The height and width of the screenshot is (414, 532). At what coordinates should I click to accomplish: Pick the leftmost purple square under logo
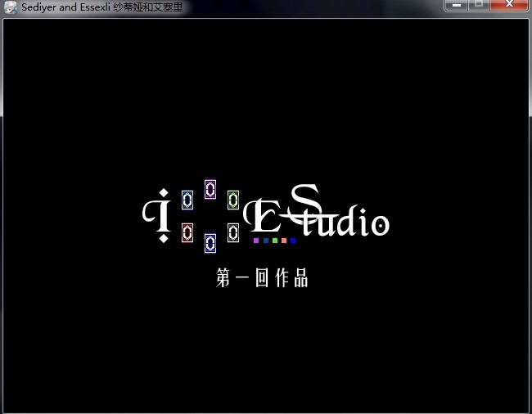pyautogui.click(x=256, y=241)
